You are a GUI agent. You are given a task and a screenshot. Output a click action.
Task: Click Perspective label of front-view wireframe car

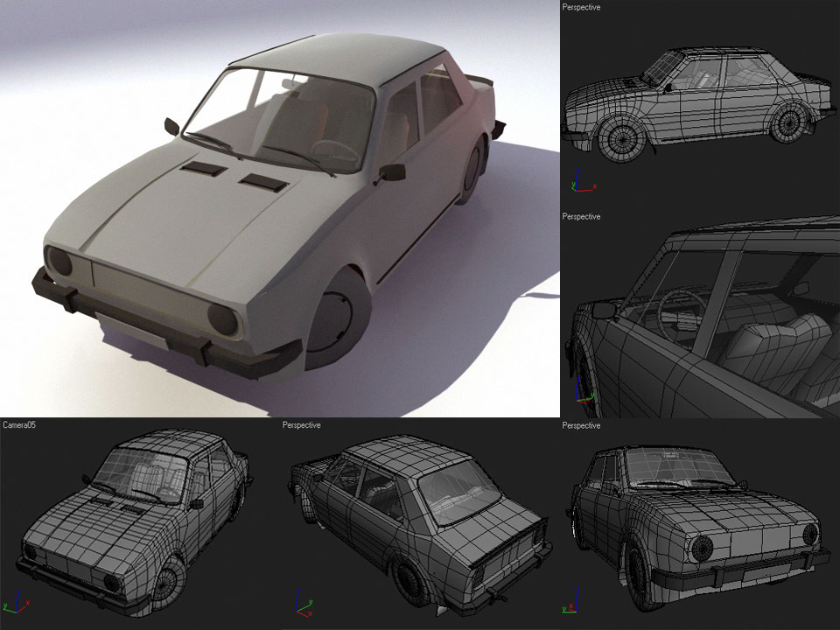click(x=581, y=425)
